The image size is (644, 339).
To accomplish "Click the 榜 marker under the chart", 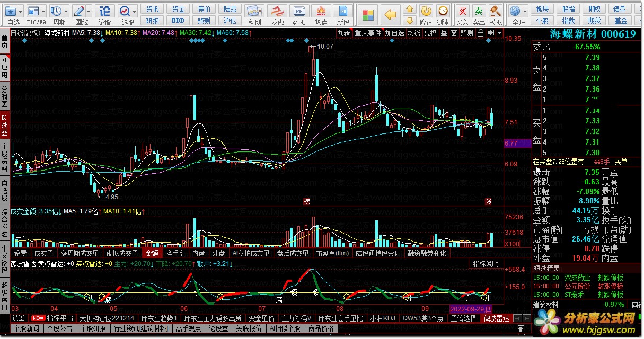I will click(306, 202).
